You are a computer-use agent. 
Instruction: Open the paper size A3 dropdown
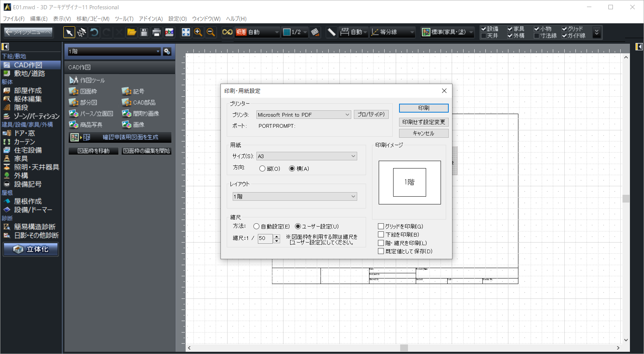click(x=307, y=156)
